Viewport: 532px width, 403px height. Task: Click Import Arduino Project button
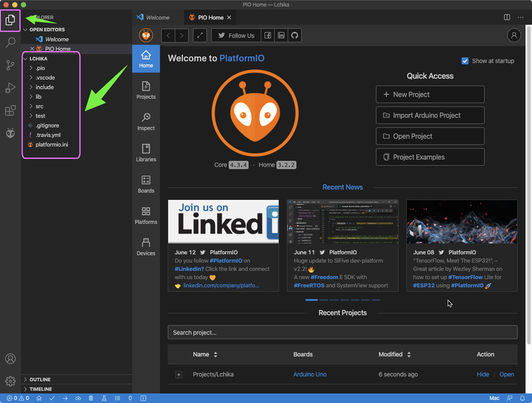pos(429,115)
